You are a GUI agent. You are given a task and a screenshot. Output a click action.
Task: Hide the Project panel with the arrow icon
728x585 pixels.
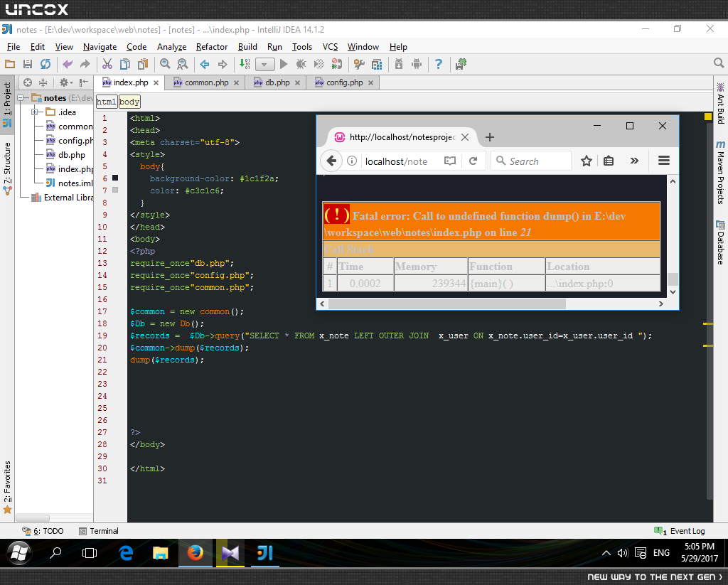[x=84, y=82]
